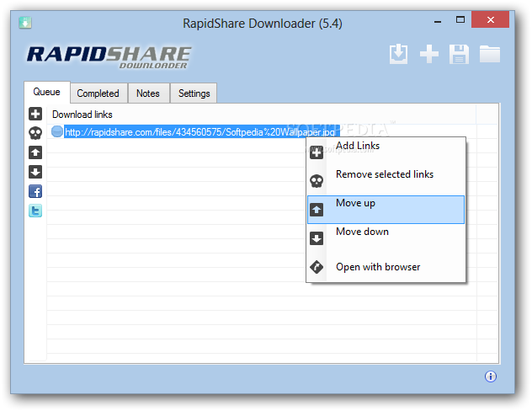
Task: Select Move up in context menu
Action: [386, 210]
